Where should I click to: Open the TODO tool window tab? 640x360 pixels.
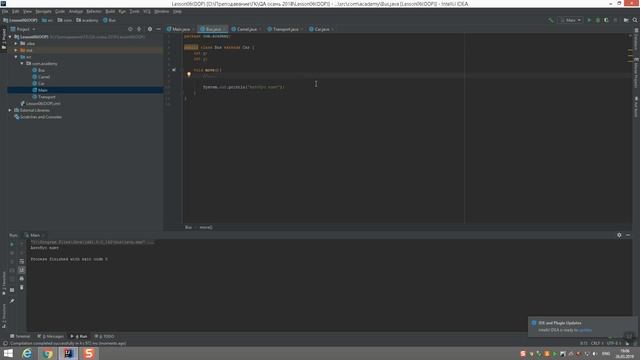(x=105, y=336)
